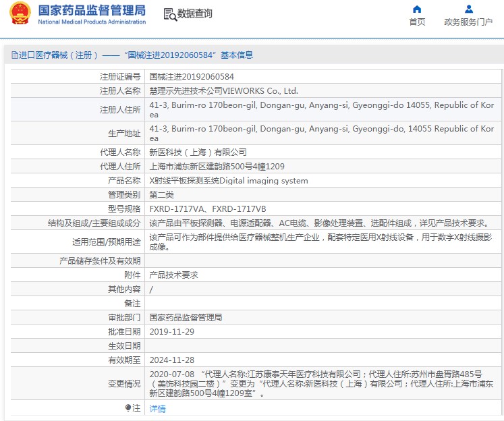Select product name X射线平板探测系统Digital imaging system
This screenshot has width=504, height=421.
(x=229, y=181)
